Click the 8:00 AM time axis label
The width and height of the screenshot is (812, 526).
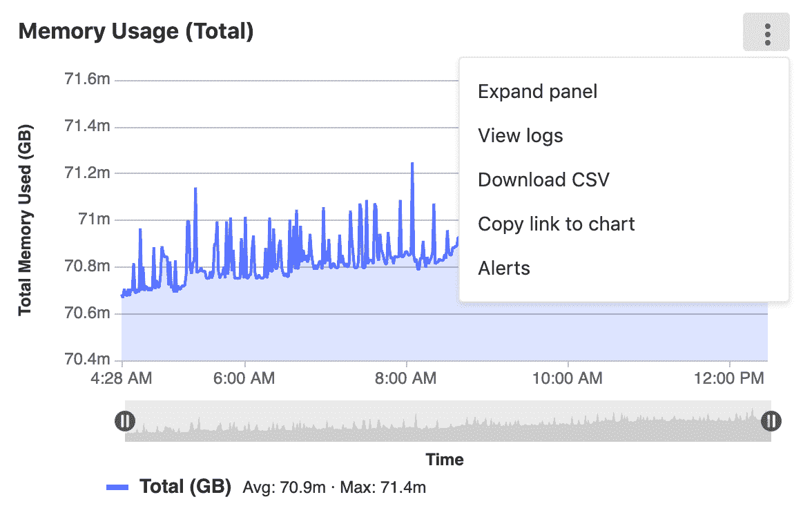click(407, 378)
